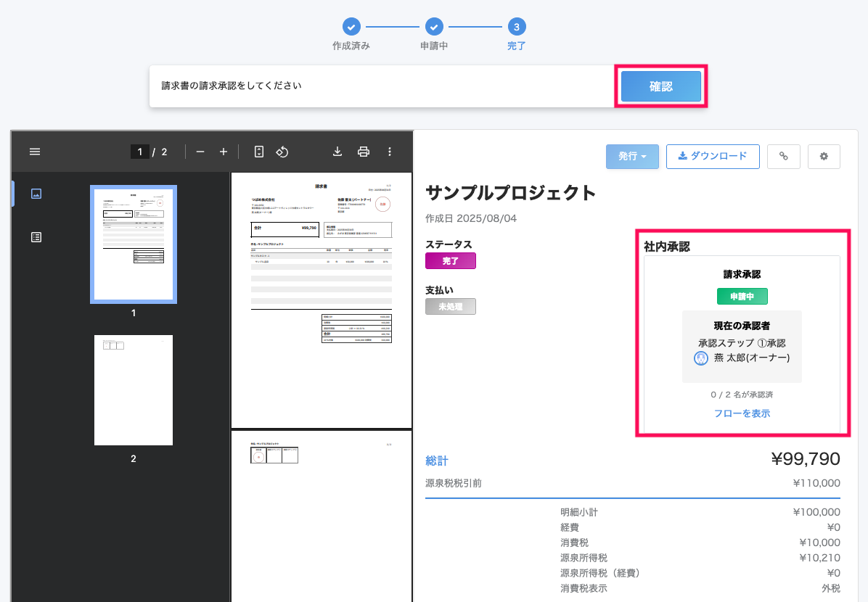Click the page number input field
This screenshot has height=602, width=868.
point(139,152)
